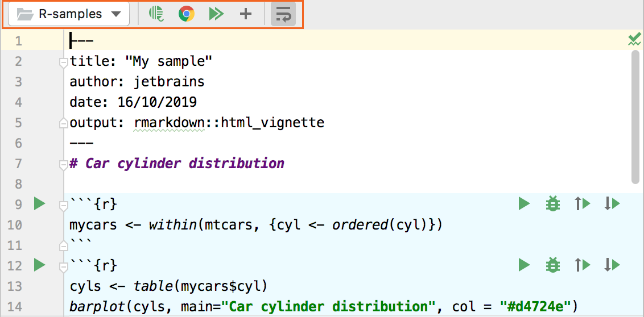Screen dimensions: 644x317
Task: Click the 'cyls <- table(mycars$cyl)' line
Action: (x=169, y=287)
